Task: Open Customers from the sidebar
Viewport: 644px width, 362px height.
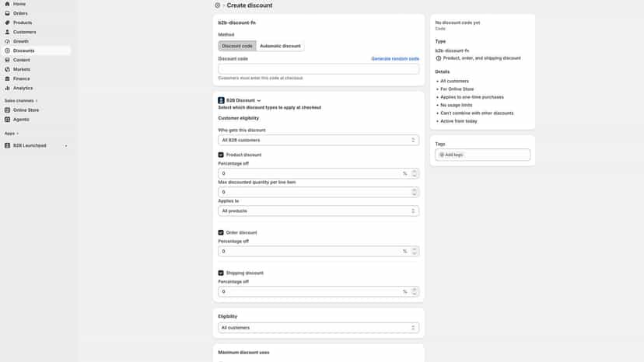Action: 24,32
